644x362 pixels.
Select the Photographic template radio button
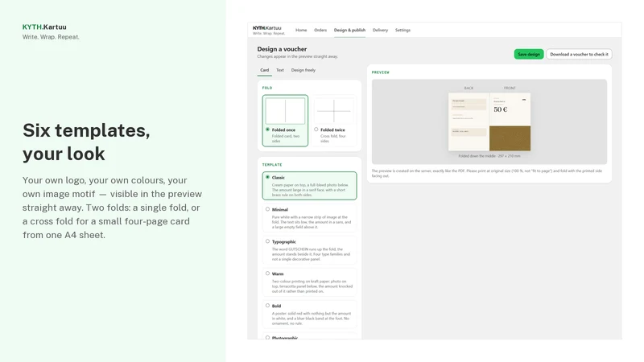pos(267,337)
